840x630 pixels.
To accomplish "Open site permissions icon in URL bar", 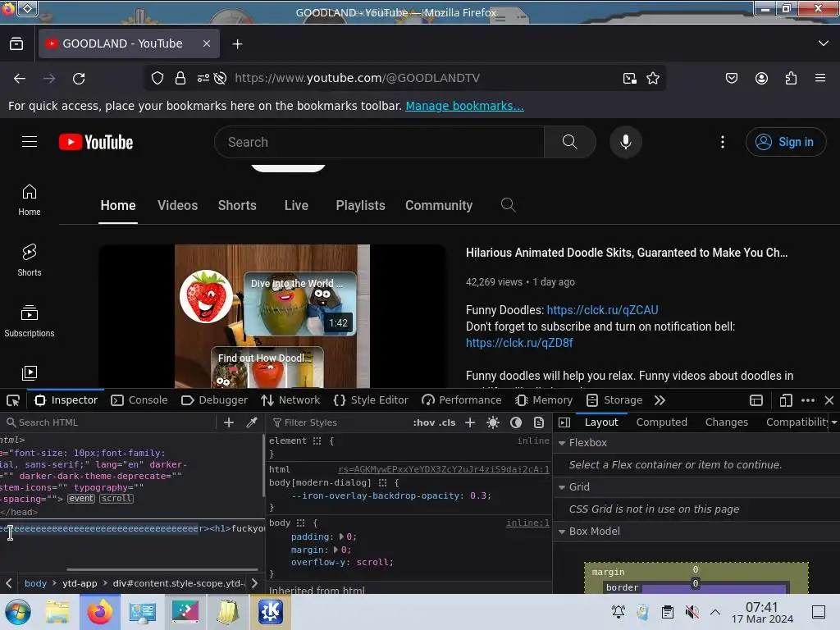I will click(x=203, y=78).
